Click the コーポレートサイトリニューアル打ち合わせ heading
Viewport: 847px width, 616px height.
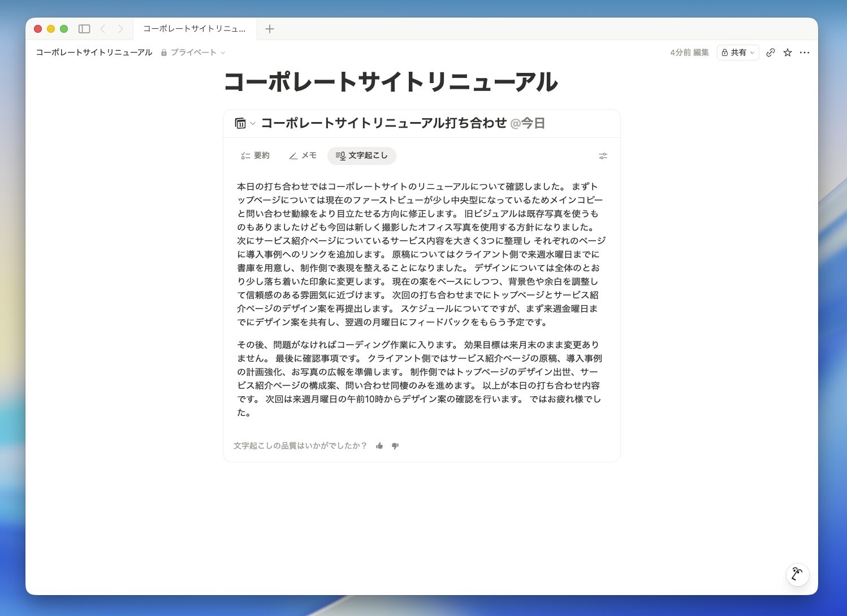(x=384, y=123)
